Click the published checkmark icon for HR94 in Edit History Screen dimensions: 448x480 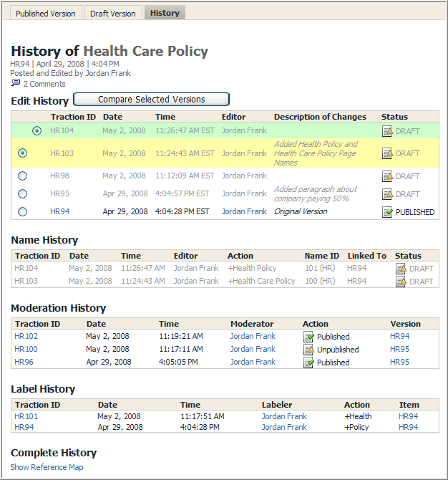[x=387, y=212]
